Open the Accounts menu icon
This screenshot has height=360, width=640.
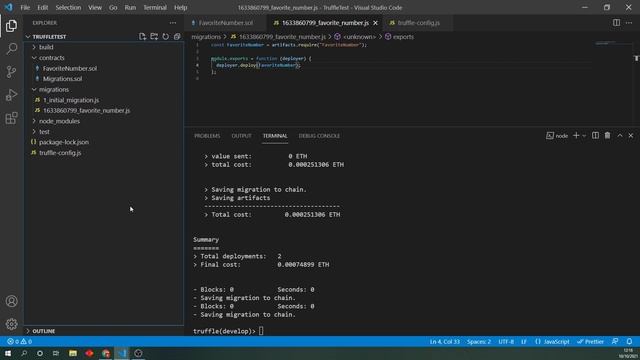11,301
